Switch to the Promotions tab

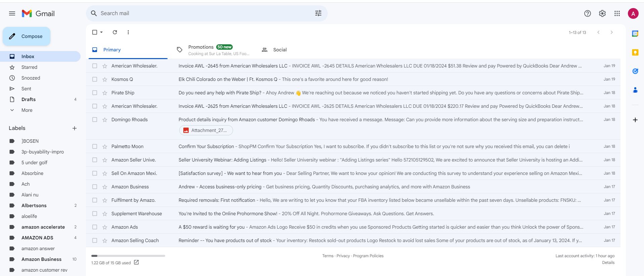[213, 50]
